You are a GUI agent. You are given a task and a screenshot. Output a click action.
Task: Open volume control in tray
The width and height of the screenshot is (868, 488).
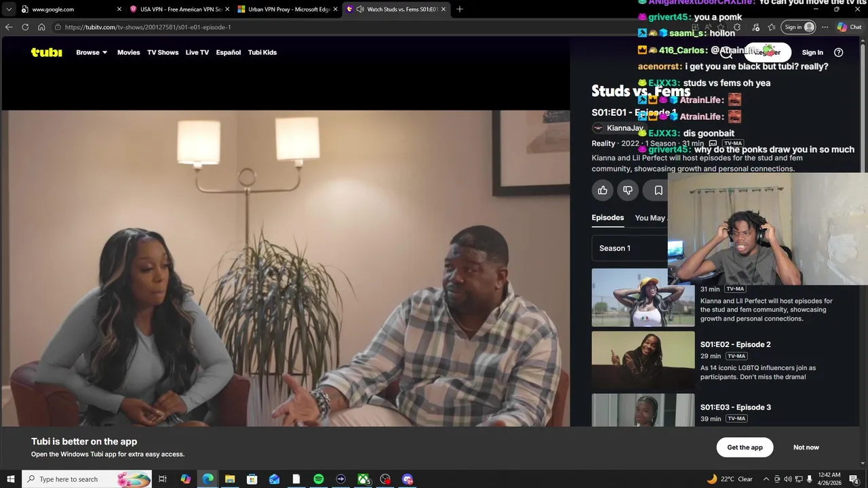click(x=788, y=479)
